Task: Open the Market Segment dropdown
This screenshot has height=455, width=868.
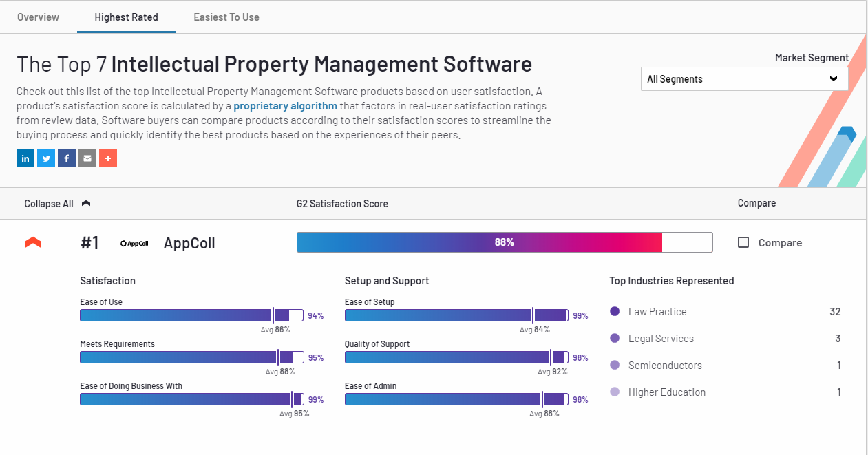Action: tap(744, 79)
